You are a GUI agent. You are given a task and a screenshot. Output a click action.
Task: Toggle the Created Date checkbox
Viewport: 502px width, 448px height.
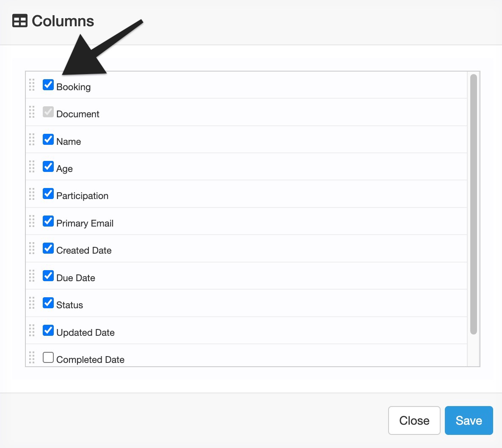48,248
